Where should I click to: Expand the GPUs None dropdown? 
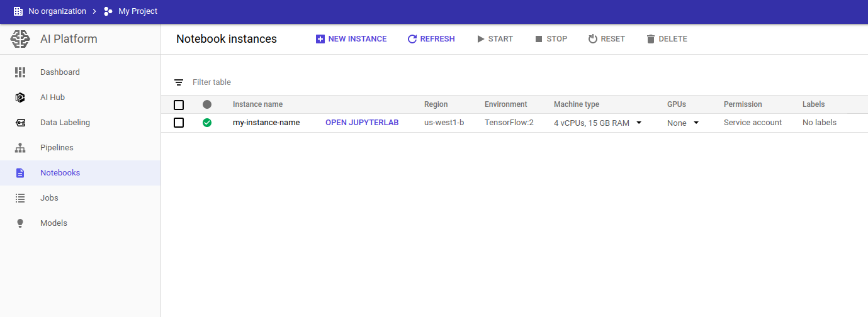tap(696, 123)
